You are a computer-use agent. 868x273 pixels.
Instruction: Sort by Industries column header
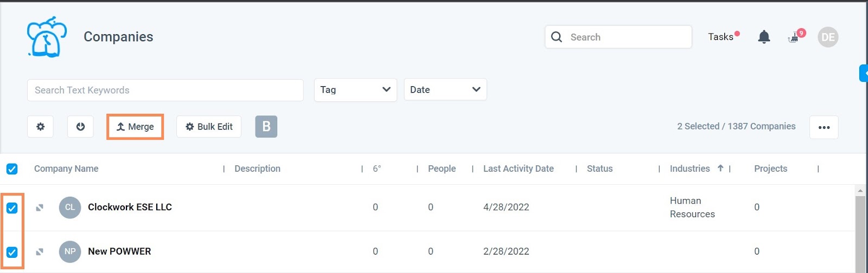coord(690,169)
